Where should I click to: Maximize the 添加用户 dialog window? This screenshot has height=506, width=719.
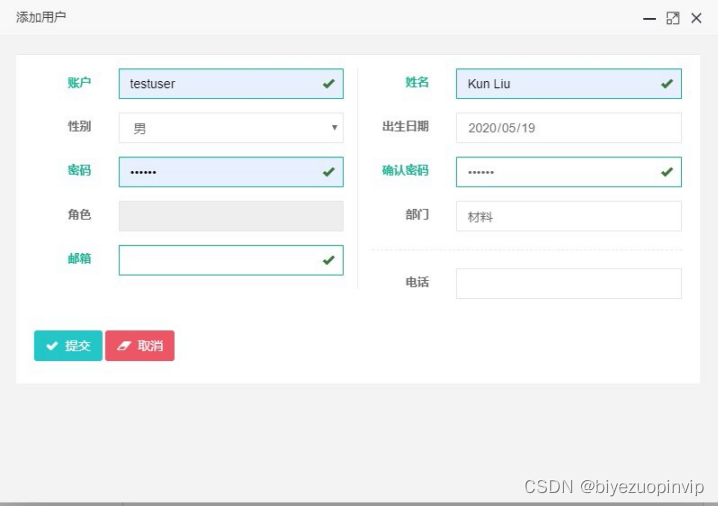pos(673,18)
